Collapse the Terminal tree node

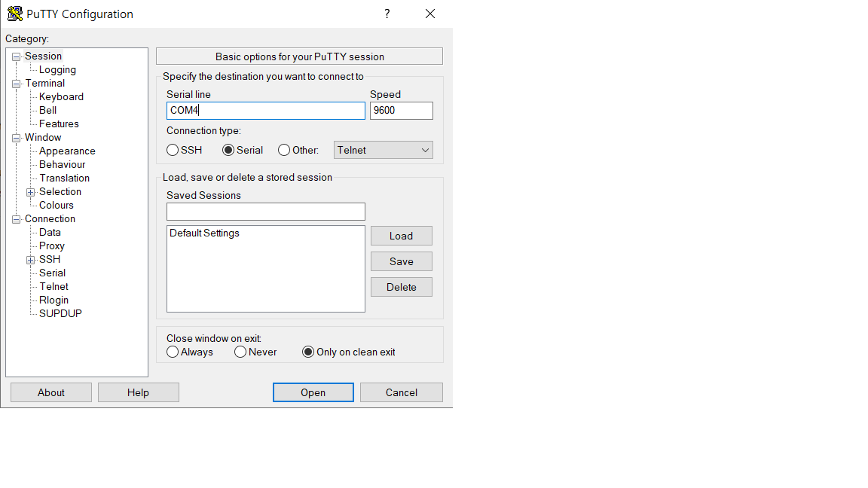click(17, 84)
